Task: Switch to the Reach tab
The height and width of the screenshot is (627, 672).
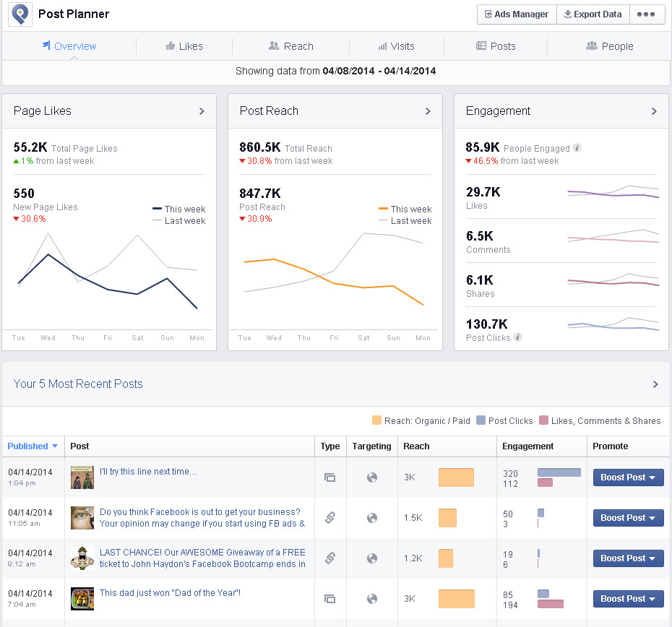Action: [290, 46]
